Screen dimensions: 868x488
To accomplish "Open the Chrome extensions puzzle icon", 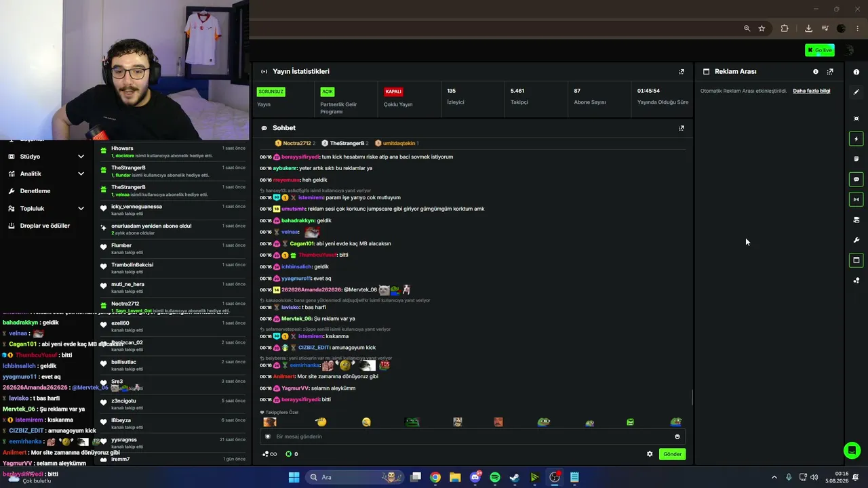I will [x=785, y=28].
